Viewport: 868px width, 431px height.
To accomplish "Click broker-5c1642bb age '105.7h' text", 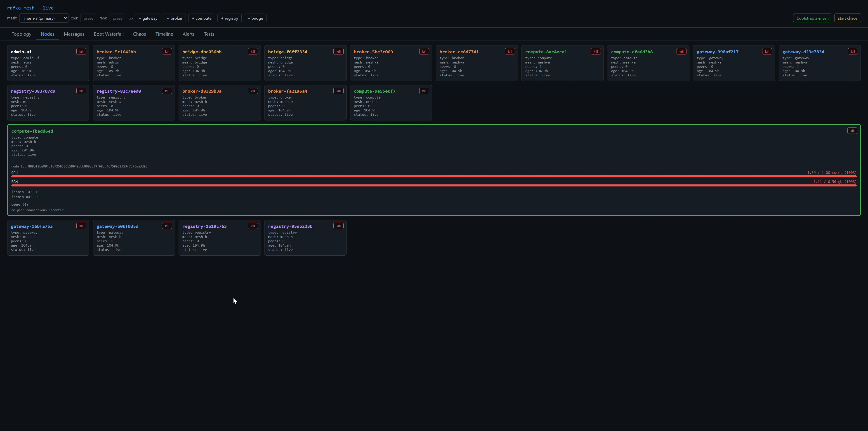I will (x=113, y=71).
